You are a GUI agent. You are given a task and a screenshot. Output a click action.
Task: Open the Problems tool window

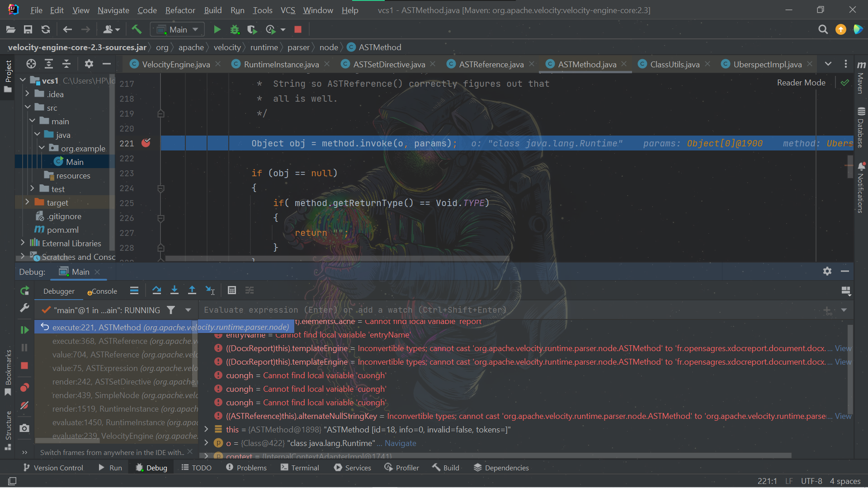[246, 468]
